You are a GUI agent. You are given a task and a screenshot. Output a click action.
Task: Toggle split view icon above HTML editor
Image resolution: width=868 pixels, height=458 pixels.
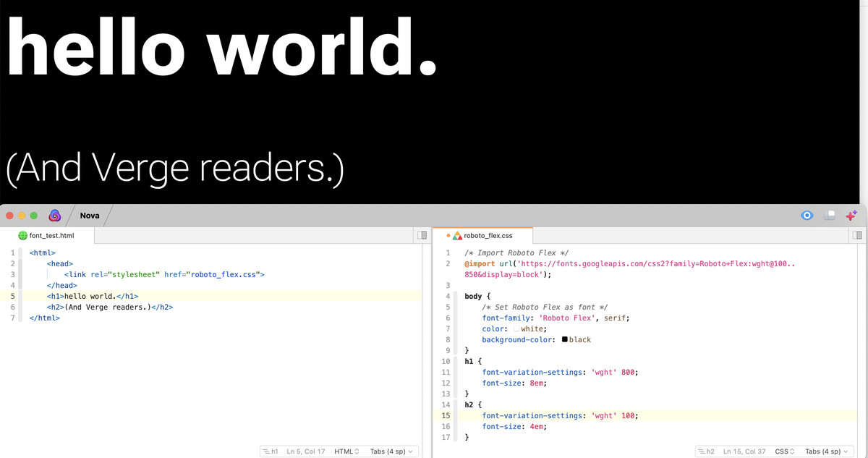tap(422, 235)
